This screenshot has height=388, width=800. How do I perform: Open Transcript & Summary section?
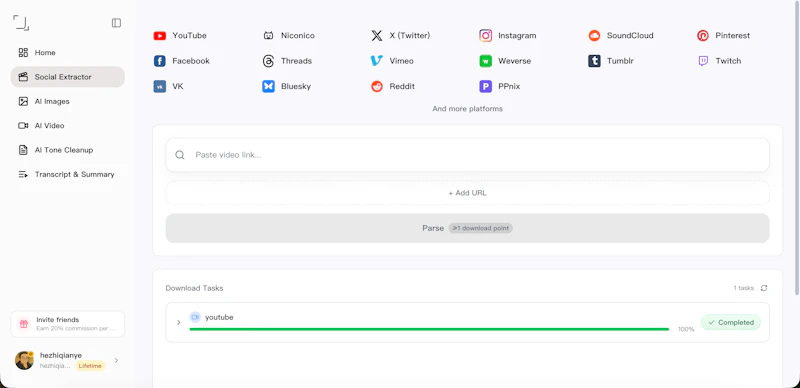click(68, 175)
